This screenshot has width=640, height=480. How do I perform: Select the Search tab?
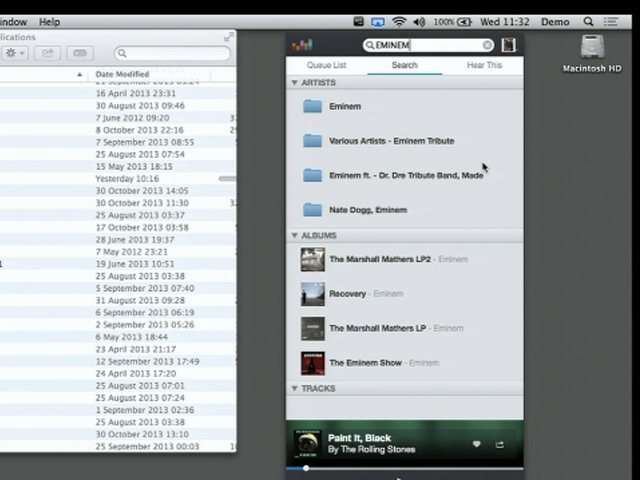[404, 65]
